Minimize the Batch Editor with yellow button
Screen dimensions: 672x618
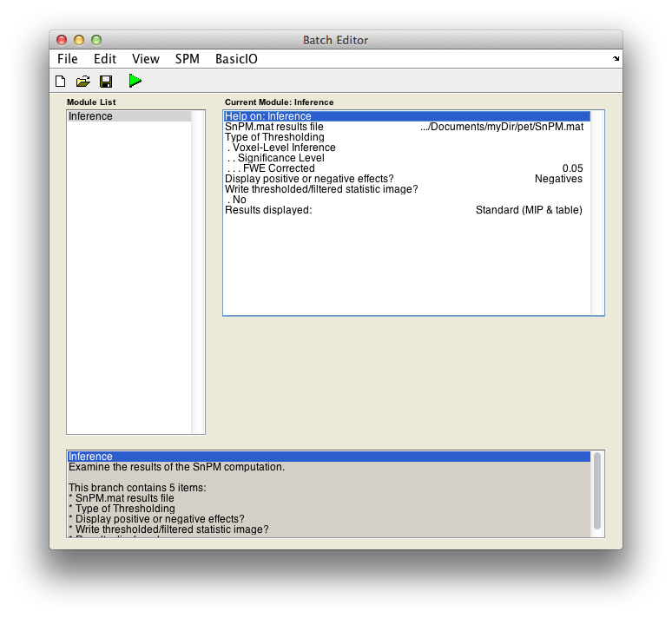(79, 40)
